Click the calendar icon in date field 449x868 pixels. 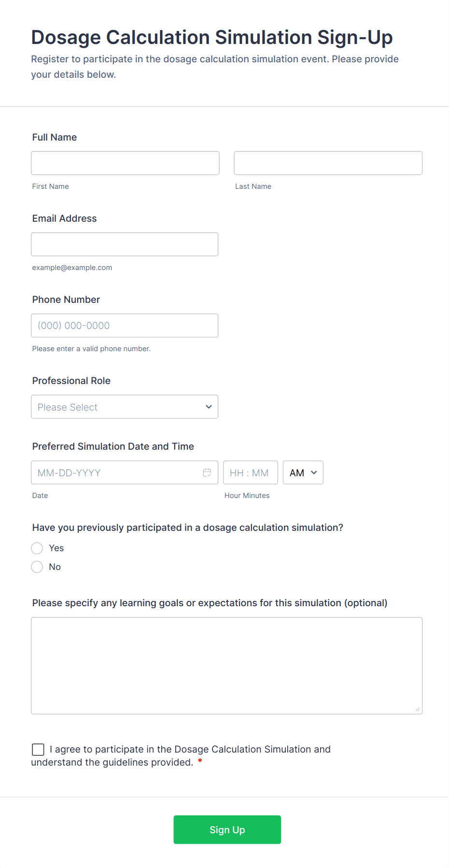[207, 472]
